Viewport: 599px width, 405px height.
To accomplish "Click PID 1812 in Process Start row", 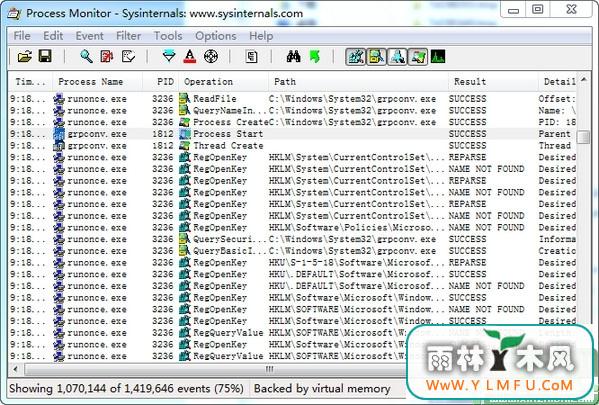I will pos(163,134).
